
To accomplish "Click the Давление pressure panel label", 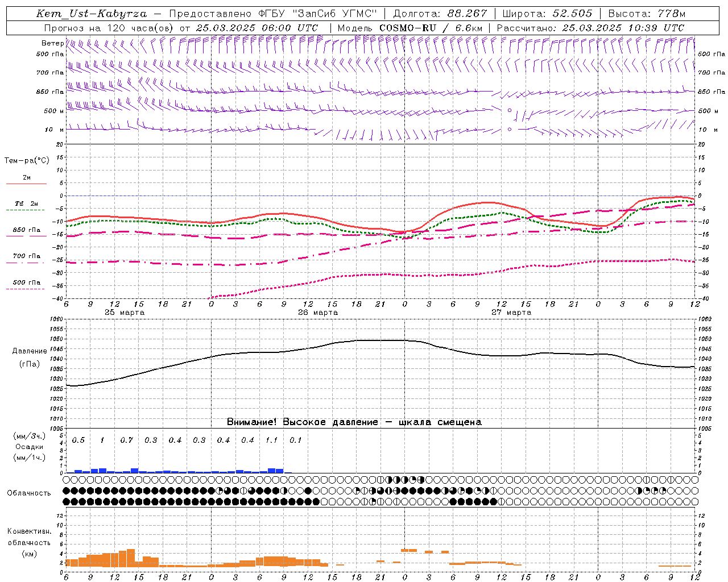I will (30, 351).
